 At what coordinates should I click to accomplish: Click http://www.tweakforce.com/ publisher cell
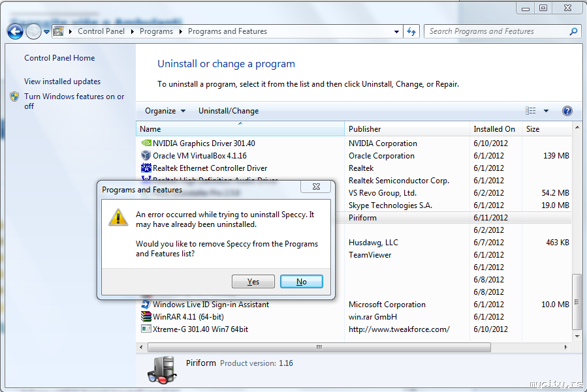click(399, 329)
